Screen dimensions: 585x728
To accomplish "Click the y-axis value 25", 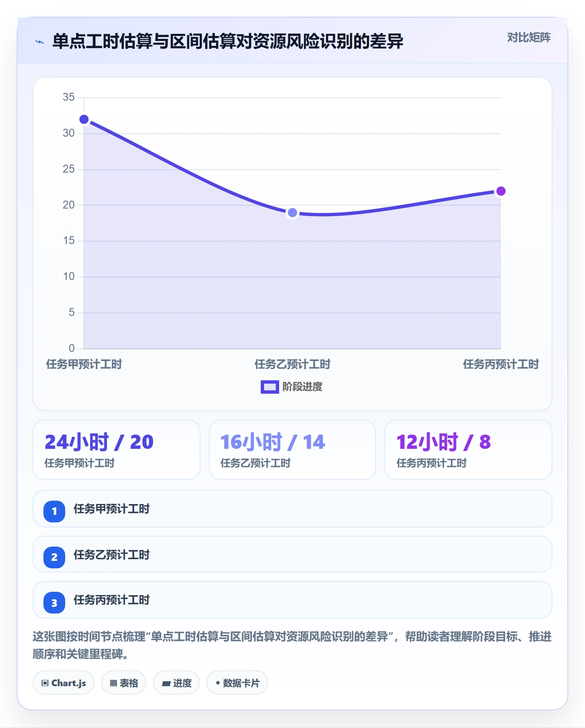I will click(69, 169).
